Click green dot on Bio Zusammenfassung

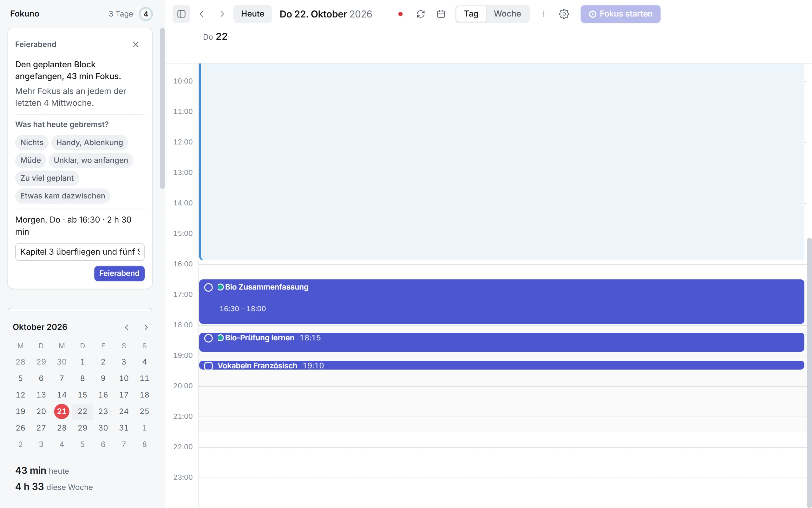(x=220, y=287)
